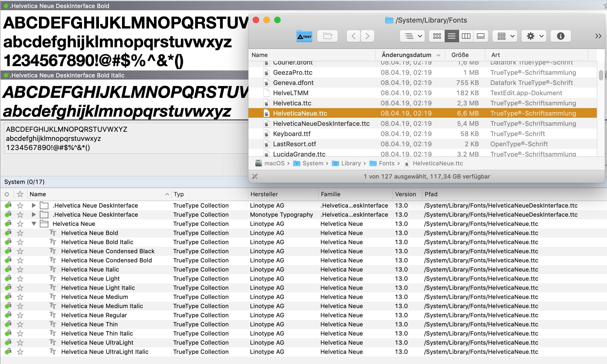Viewport: 607px width, 364px height.
Task: Click the System (0/17) section header
Action: point(124,182)
